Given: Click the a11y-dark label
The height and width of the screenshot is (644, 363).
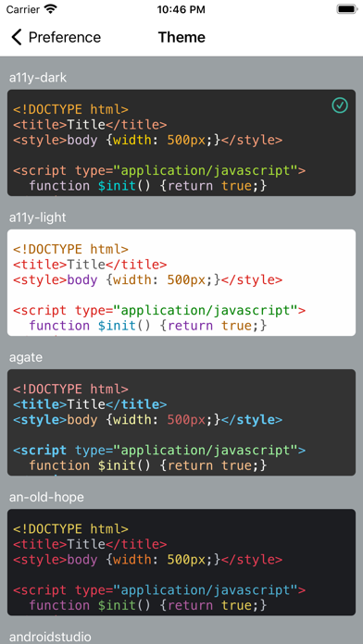Looking at the screenshot, I should 38,78.
